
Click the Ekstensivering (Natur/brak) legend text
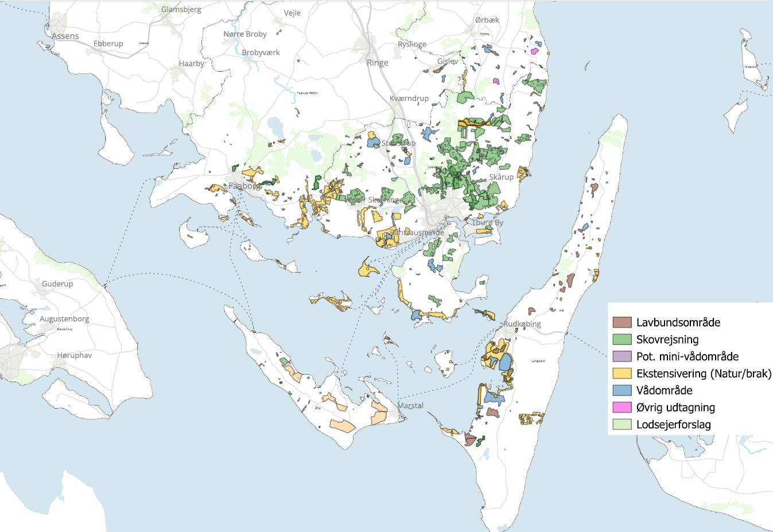704,374
